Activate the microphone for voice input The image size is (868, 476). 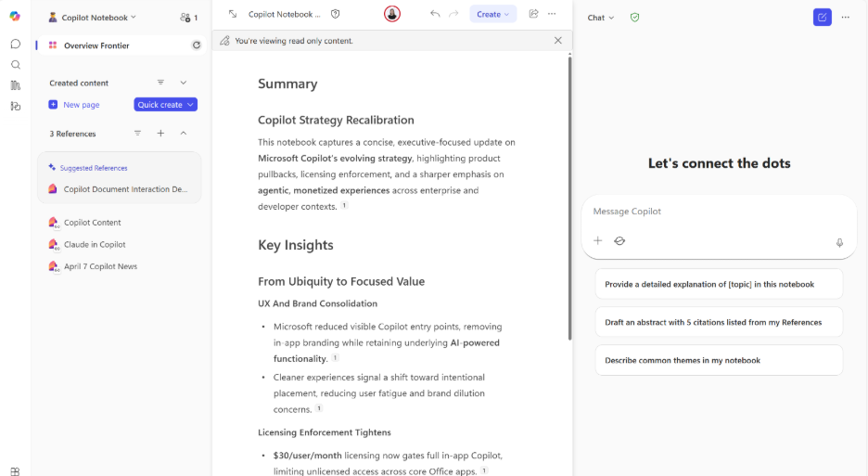pyautogui.click(x=840, y=242)
